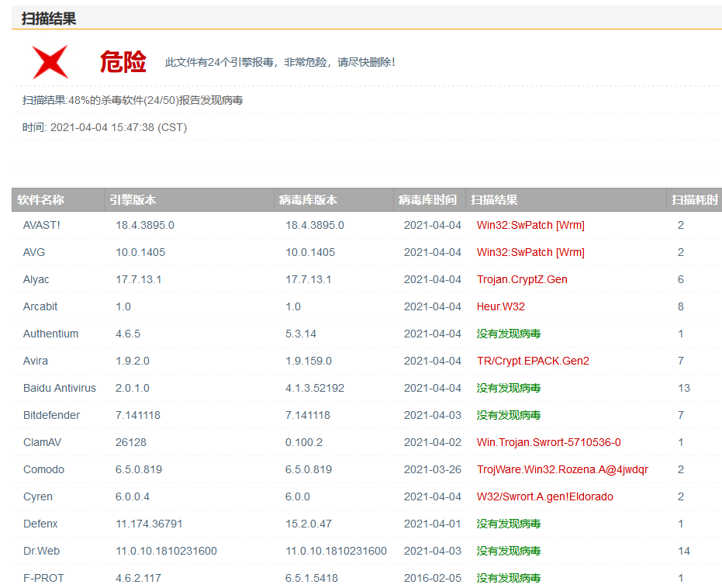
Task: Click AVG engine version 10.0.1405
Action: tap(140, 252)
